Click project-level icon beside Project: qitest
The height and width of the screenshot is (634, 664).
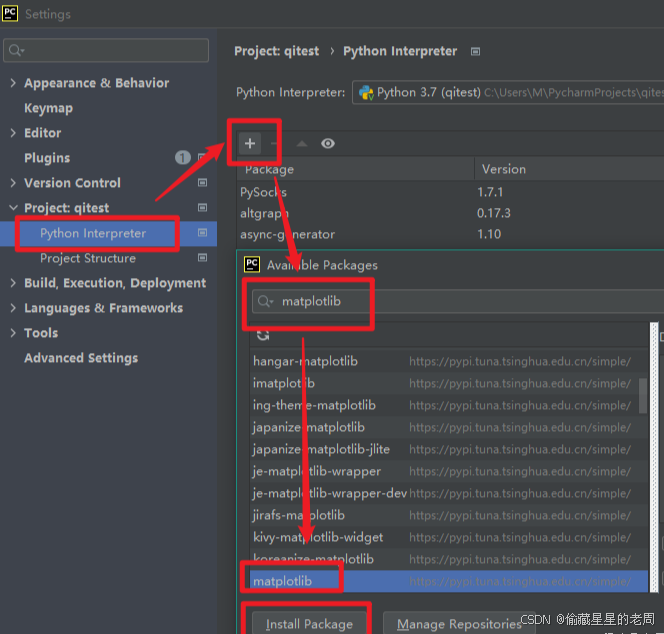pos(202,208)
